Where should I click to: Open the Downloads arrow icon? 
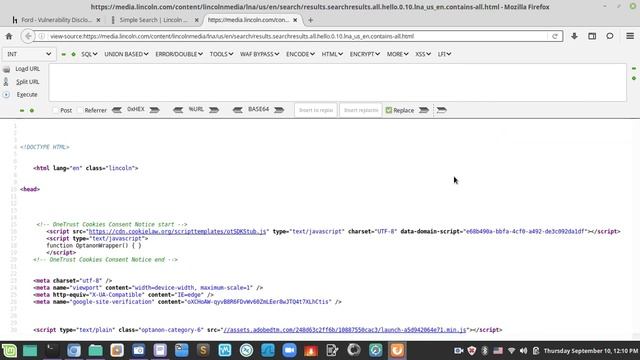[x=574, y=36]
